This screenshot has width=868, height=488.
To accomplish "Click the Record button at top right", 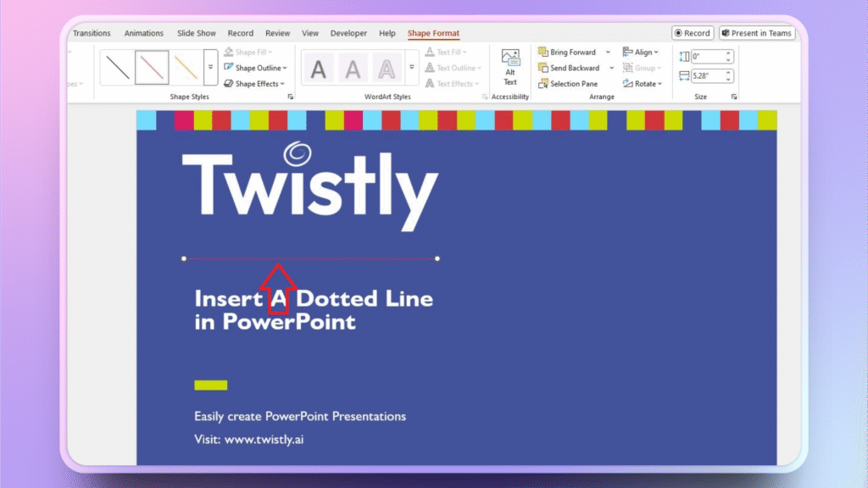I will (693, 33).
